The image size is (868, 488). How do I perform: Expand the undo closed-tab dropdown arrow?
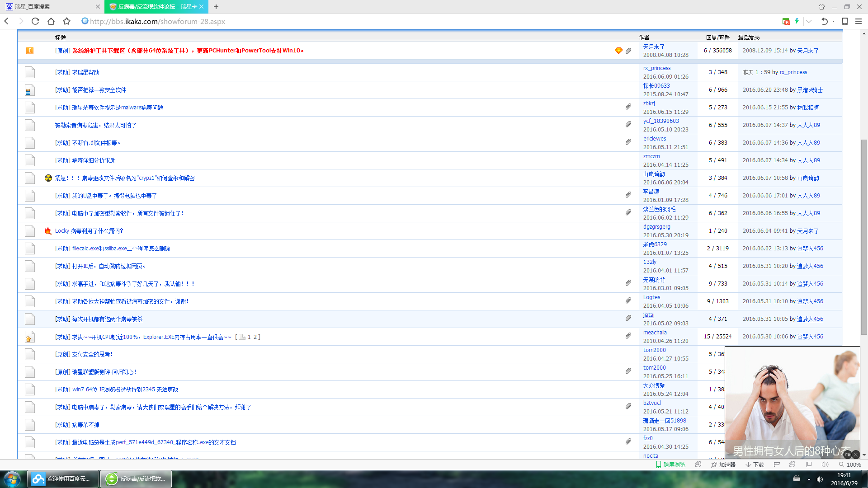833,21
